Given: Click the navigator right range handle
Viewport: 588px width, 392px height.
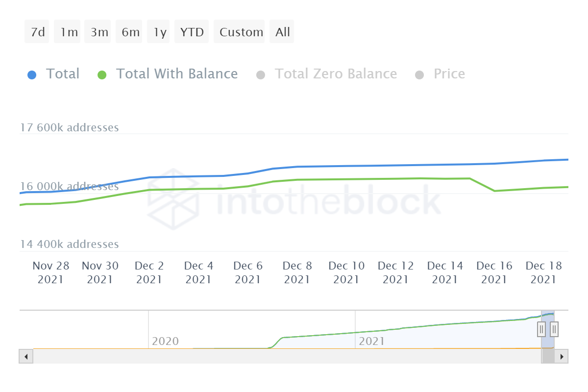Looking at the screenshot, I should coord(554,329).
